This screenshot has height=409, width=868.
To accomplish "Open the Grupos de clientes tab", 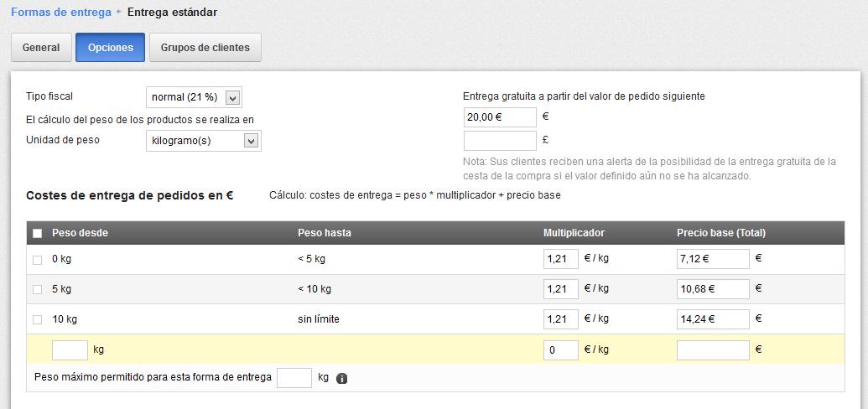I will click(x=205, y=48).
